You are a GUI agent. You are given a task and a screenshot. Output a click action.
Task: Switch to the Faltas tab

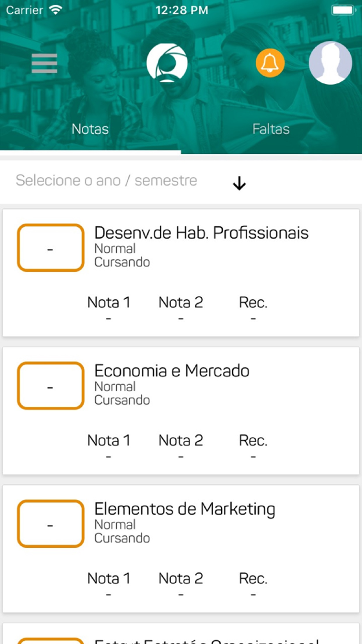tap(271, 129)
